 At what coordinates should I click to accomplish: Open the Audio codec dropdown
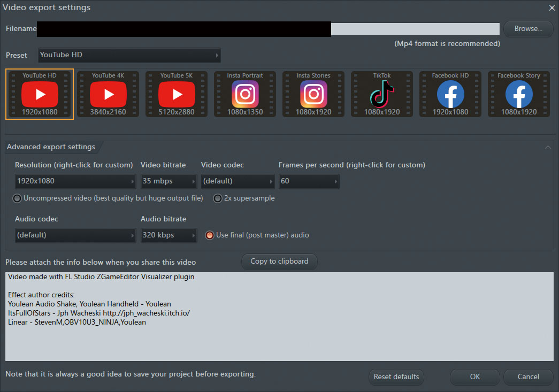click(x=75, y=235)
